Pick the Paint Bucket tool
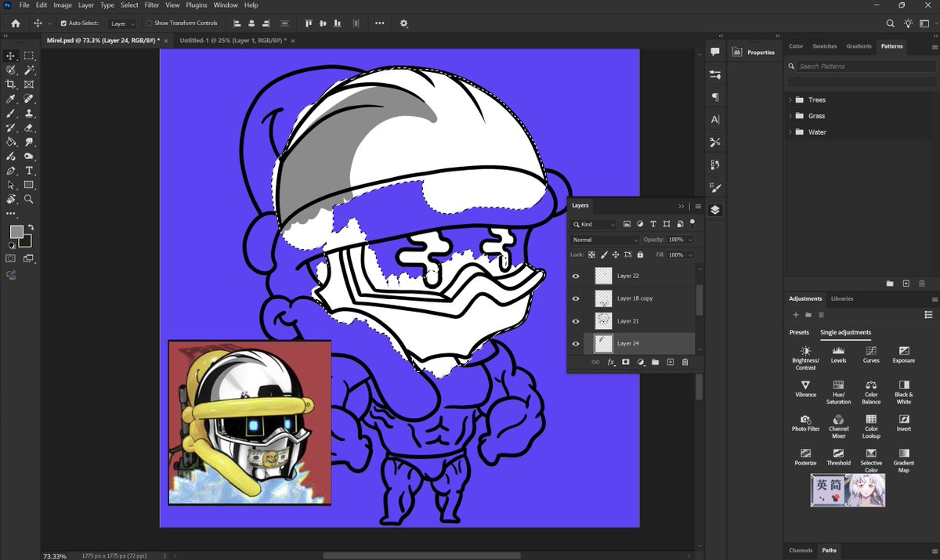 (x=11, y=142)
